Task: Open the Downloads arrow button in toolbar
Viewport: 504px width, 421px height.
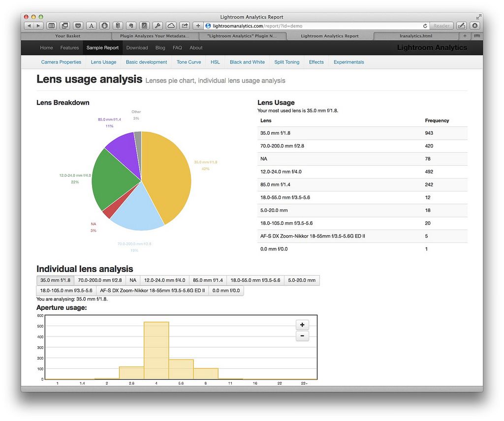Action: pos(474,26)
